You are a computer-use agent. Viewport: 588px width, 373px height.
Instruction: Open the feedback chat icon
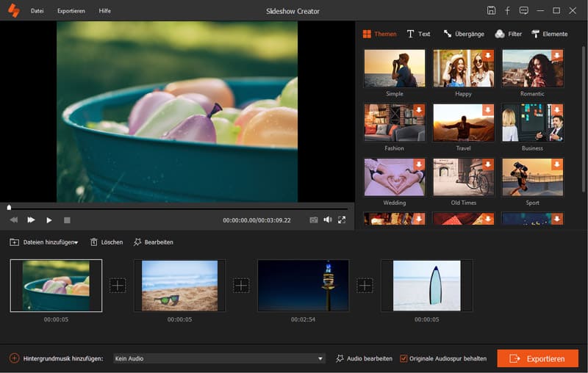(523, 10)
